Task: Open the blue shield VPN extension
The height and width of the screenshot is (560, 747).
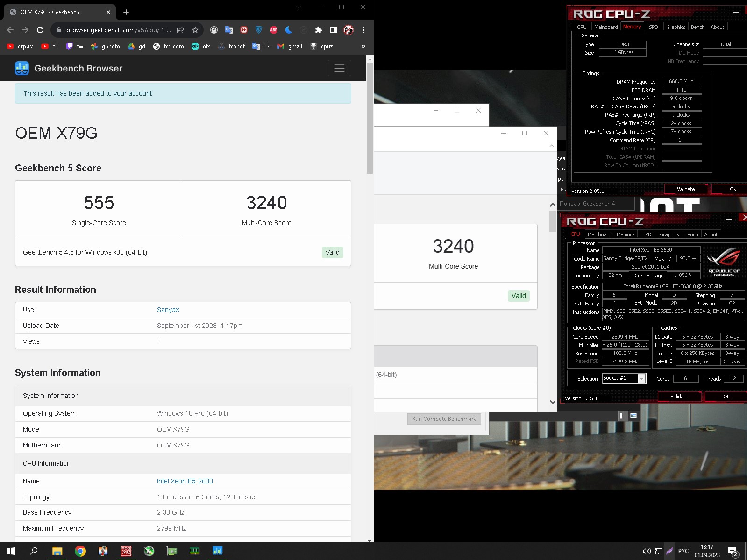Action: pyautogui.click(x=259, y=30)
